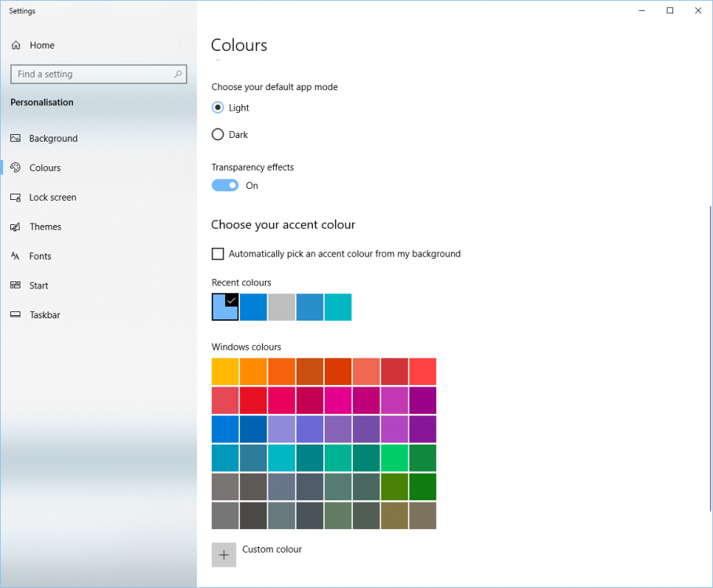This screenshot has height=588, width=713.
Task: Click the Custom colour plus button
Action: [x=224, y=554]
